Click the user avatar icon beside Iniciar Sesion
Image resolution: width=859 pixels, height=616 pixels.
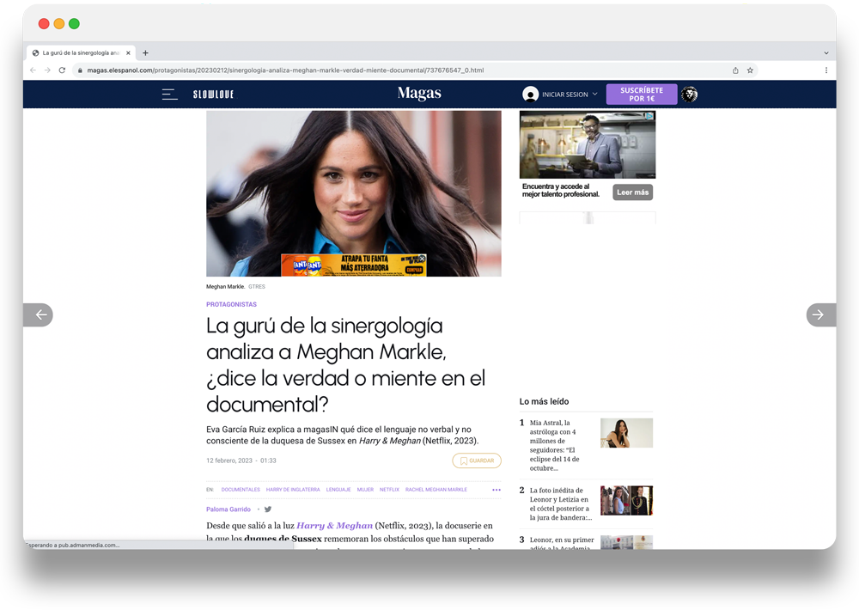pyautogui.click(x=530, y=95)
